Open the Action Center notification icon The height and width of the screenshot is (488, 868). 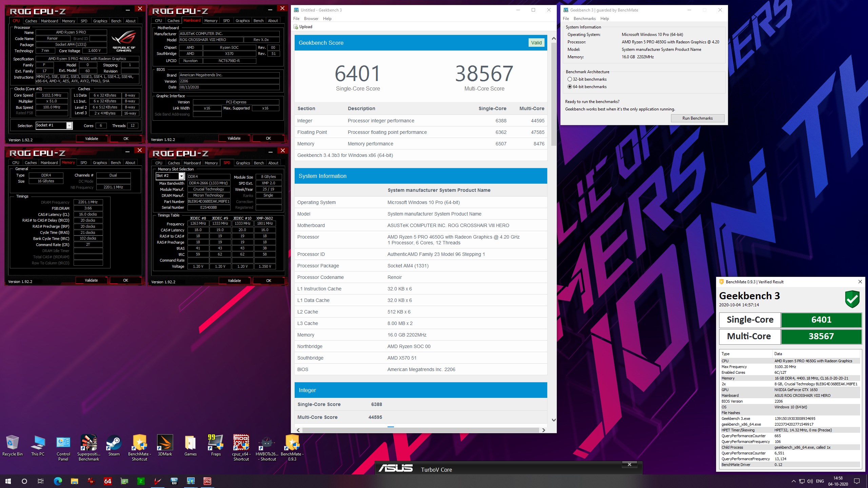[x=857, y=481]
